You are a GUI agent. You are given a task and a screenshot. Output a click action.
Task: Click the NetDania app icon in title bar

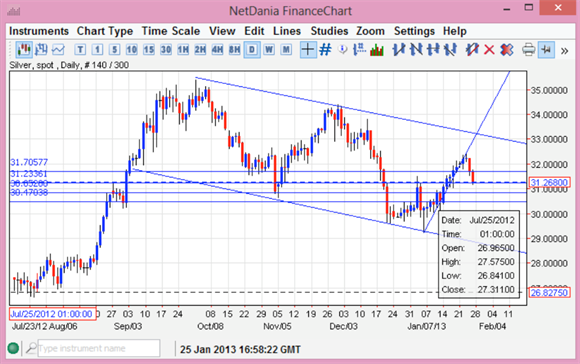(x=13, y=11)
